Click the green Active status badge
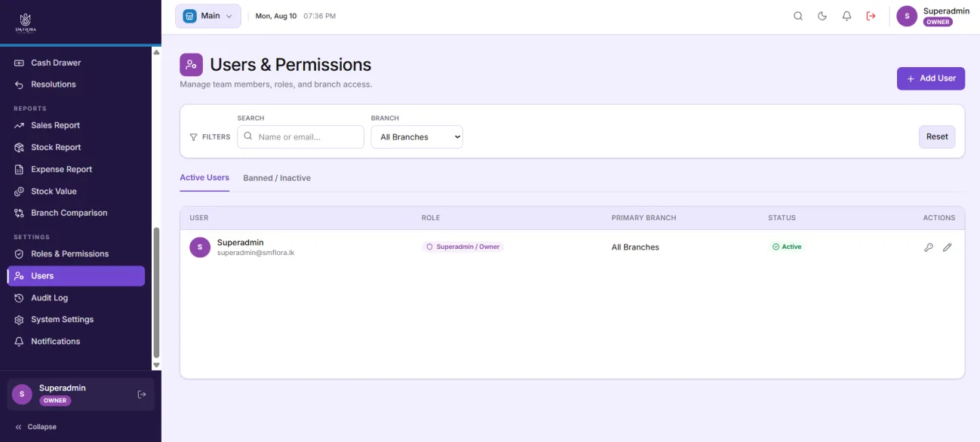 [787, 247]
